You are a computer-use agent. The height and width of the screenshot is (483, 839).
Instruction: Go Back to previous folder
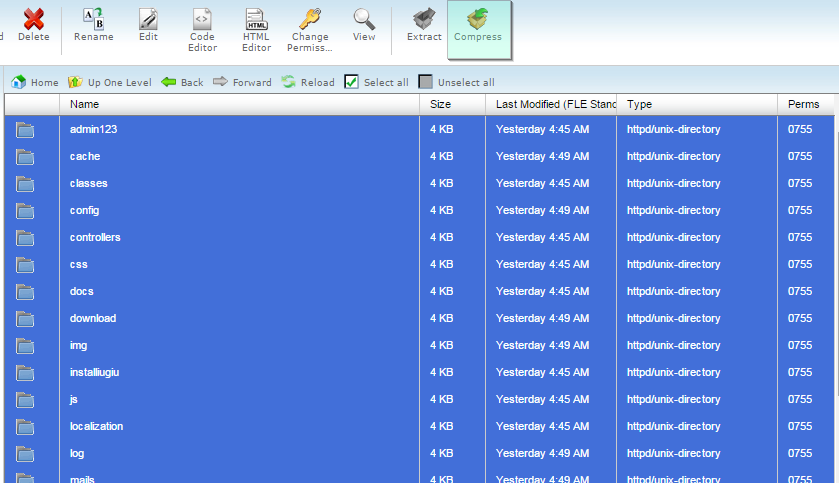coord(182,82)
